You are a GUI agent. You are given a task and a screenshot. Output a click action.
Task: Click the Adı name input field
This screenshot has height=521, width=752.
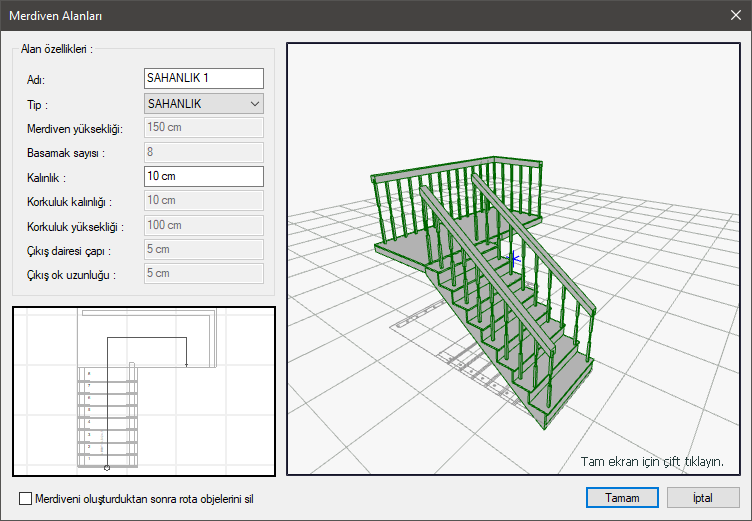click(204, 79)
